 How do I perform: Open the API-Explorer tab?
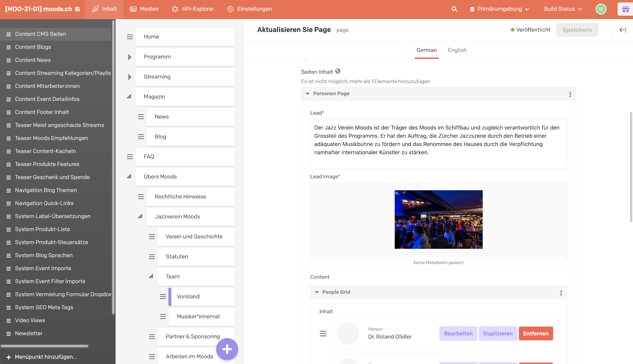click(x=193, y=9)
